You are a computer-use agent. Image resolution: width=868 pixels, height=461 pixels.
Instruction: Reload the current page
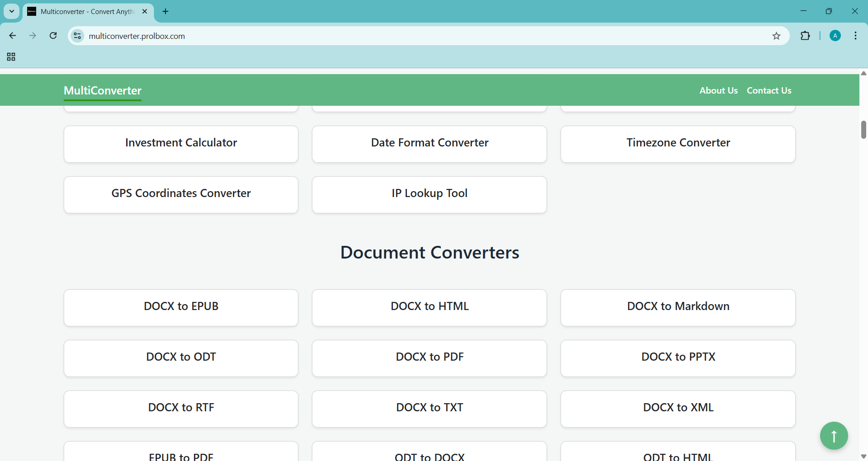(53, 36)
